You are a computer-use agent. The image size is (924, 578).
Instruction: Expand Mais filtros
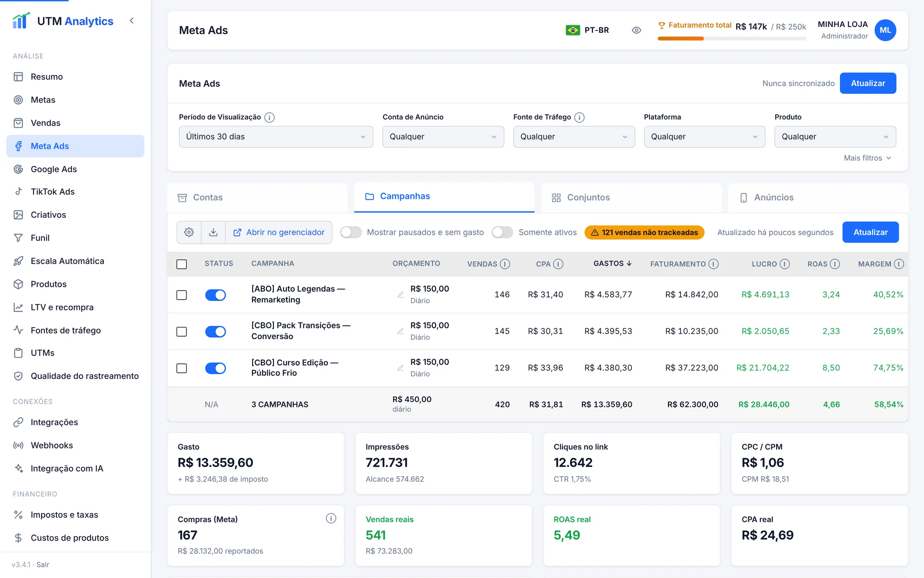(867, 158)
